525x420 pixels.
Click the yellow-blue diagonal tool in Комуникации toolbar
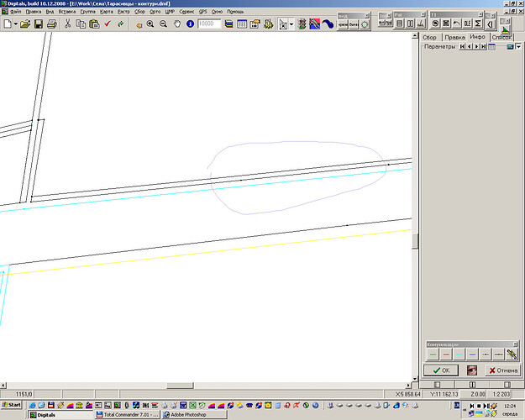tap(512, 354)
